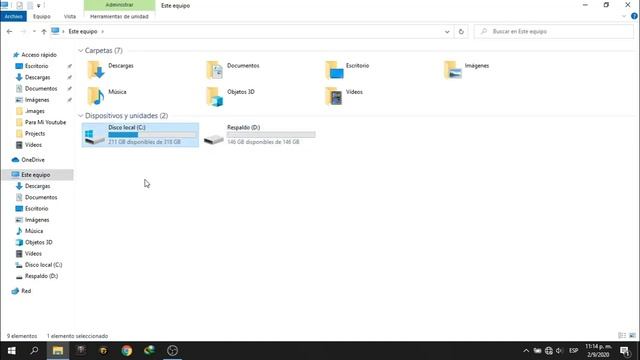Viewport: 640px width, 360px height.
Task: Open the quick access toolbar customize dropdown
Action: pyautogui.click(x=39, y=5)
